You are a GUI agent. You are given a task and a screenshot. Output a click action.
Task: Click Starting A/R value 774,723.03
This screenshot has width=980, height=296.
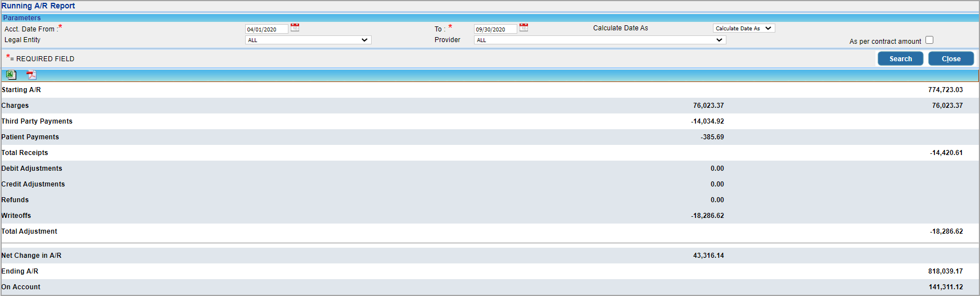tap(946, 90)
